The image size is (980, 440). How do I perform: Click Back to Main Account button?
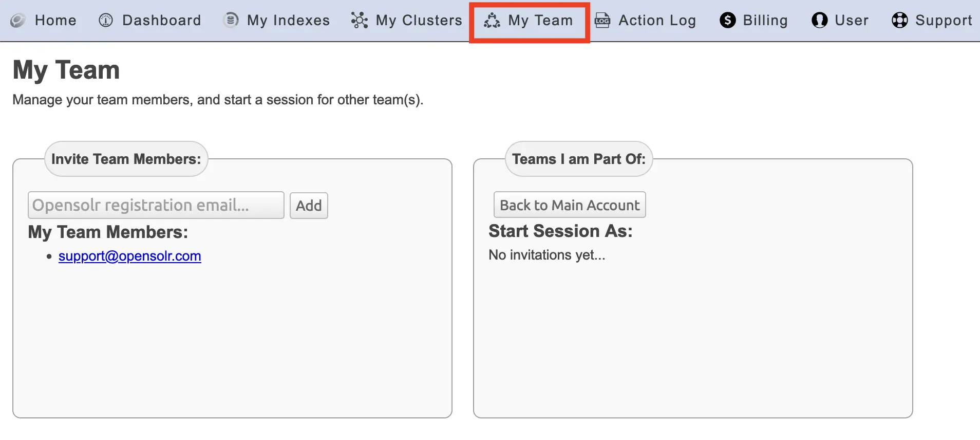(x=570, y=205)
